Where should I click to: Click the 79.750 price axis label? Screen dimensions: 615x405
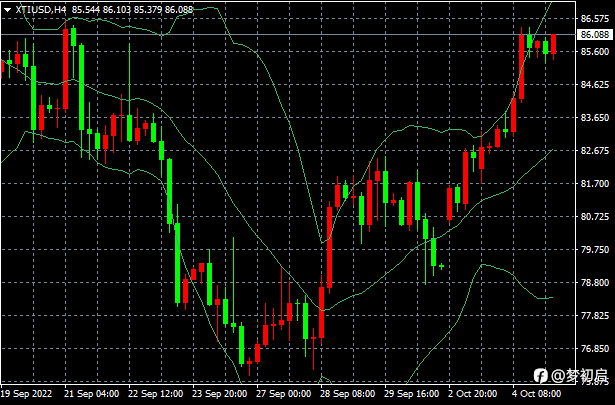click(x=595, y=249)
